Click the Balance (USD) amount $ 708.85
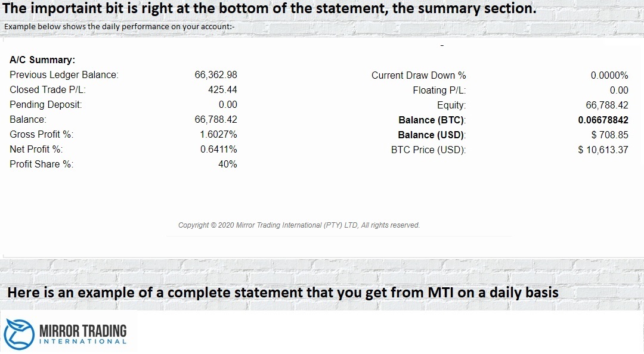The image size is (644, 354). coord(609,135)
